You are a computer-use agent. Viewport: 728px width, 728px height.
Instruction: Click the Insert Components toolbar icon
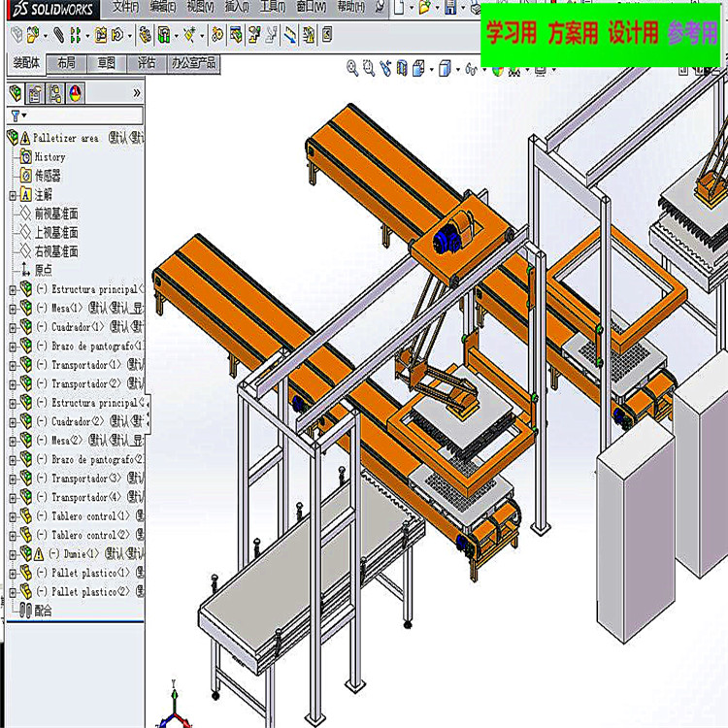tap(32, 35)
